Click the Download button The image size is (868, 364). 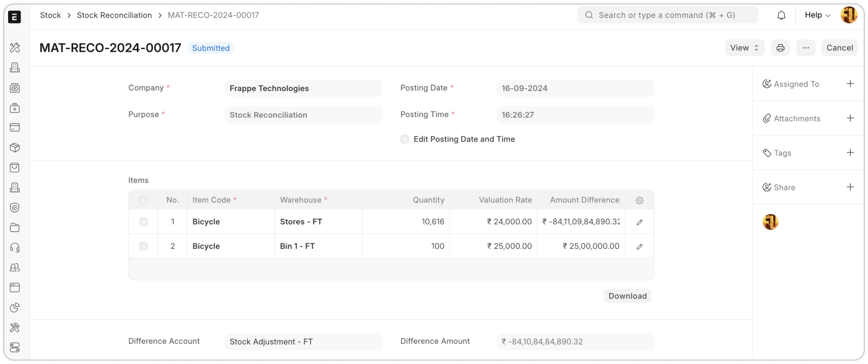627,296
